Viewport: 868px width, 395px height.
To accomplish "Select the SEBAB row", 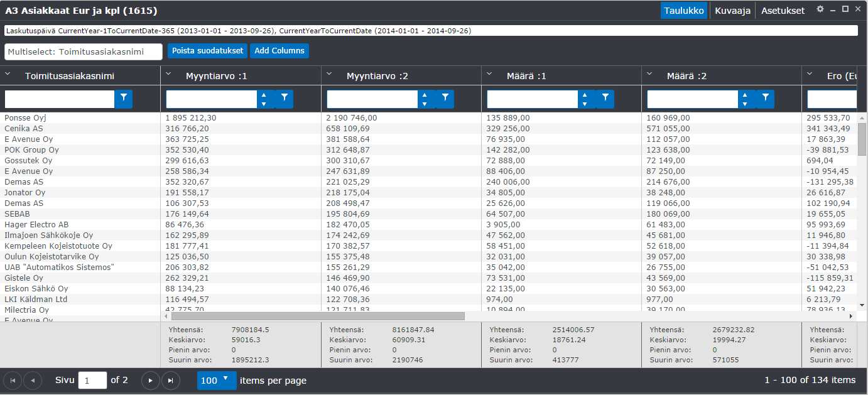I will (x=429, y=214).
